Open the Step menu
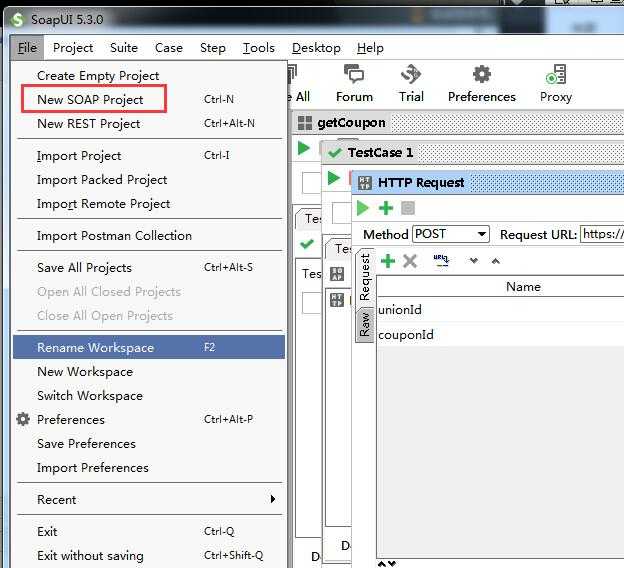Image resolution: width=624 pixels, height=568 pixels. click(213, 48)
